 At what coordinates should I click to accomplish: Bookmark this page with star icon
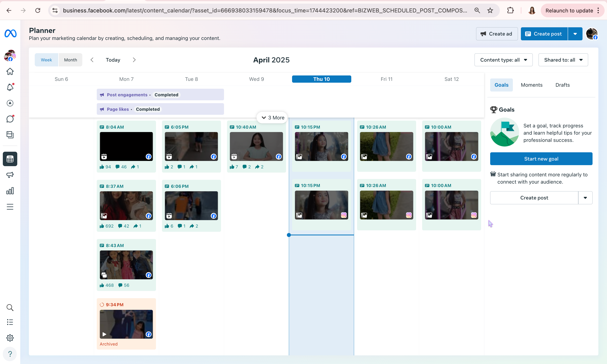point(490,10)
